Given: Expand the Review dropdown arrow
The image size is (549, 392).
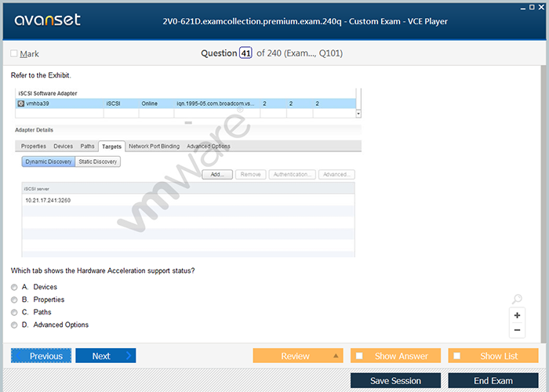Looking at the screenshot, I should point(336,356).
